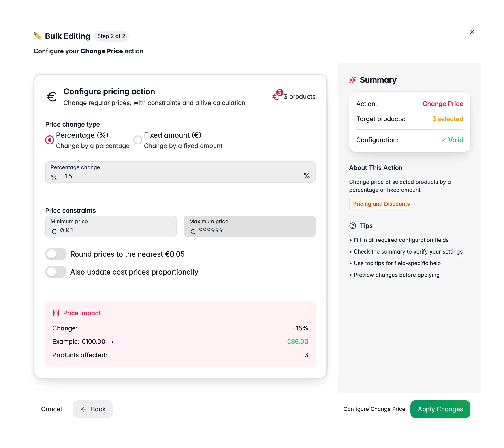Screen dimensions: 504x448
Task: Click the left arrow icon in Back button
Action: pyautogui.click(x=83, y=409)
